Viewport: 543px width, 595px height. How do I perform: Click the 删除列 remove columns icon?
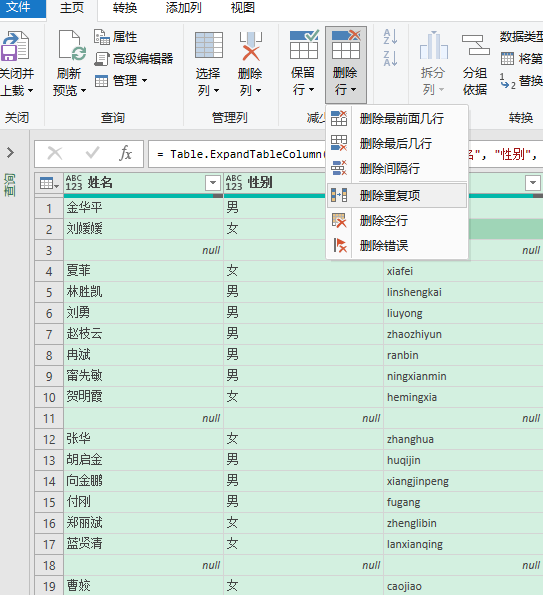pos(250,46)
